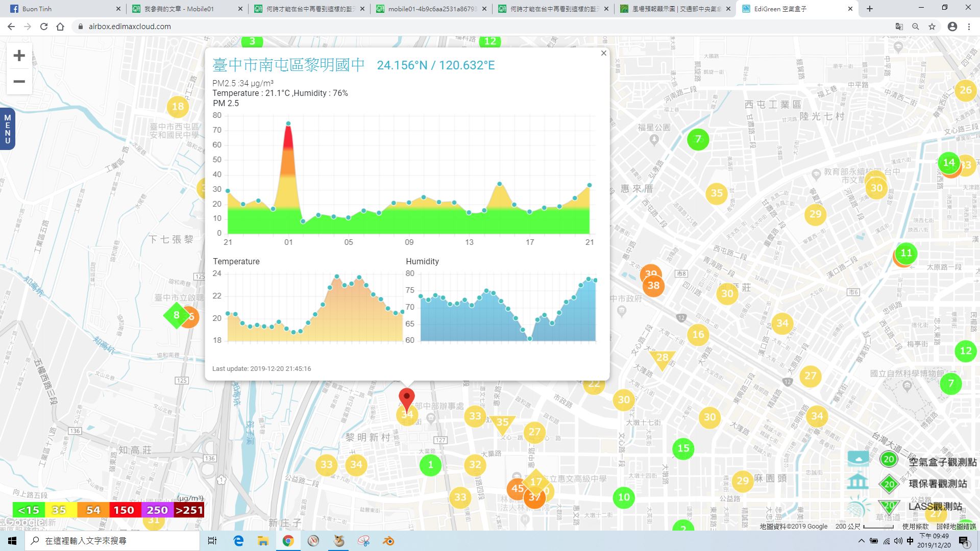Click the red location pin marker
Image resolution: width=980 pixels, height=551 pixels.
click(x=406, y=399)
